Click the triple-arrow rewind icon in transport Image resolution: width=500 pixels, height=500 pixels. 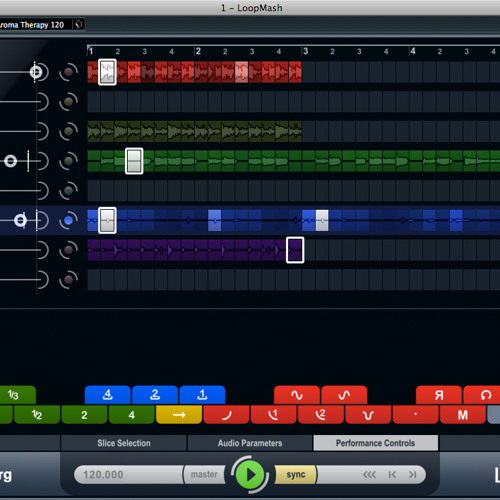[369, 474]
